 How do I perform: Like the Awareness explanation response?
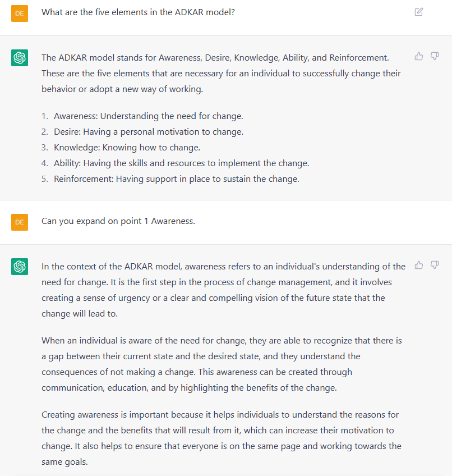click(x=418, y=265)
